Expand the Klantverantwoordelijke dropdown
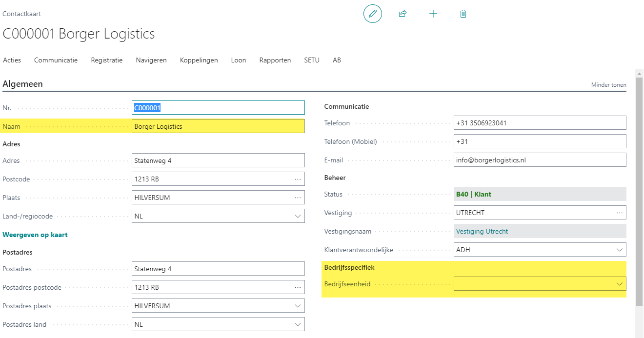This screenshot has width=644, height=338. point(620,250)
